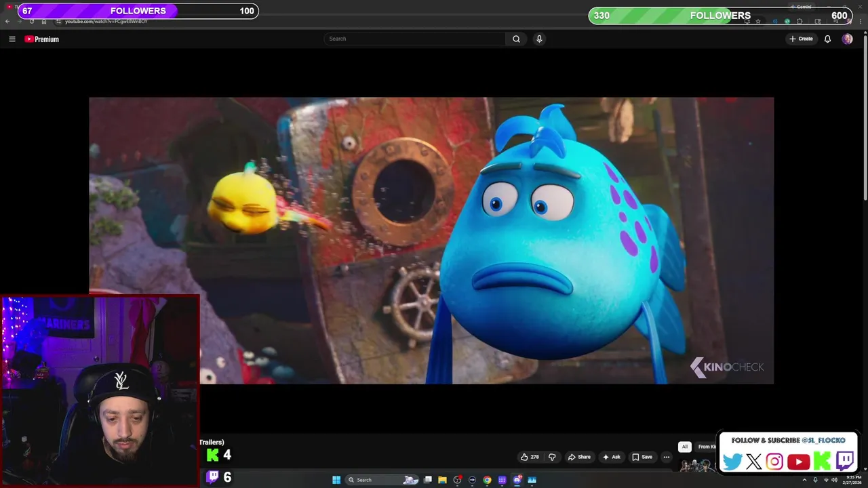Image resolution: width=868 pixels, height=488 pixels.
Task: Open Google Chrome from the taskbar
Action: point(487,480)
